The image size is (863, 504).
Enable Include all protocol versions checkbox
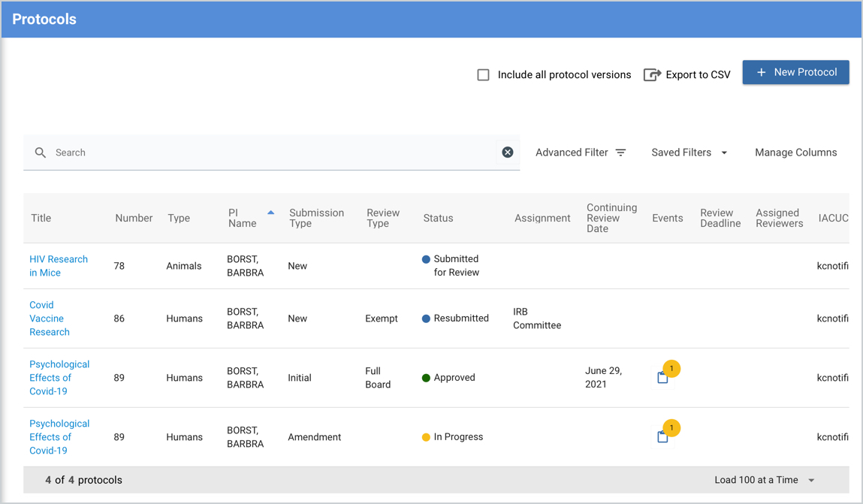click(484, 74)
